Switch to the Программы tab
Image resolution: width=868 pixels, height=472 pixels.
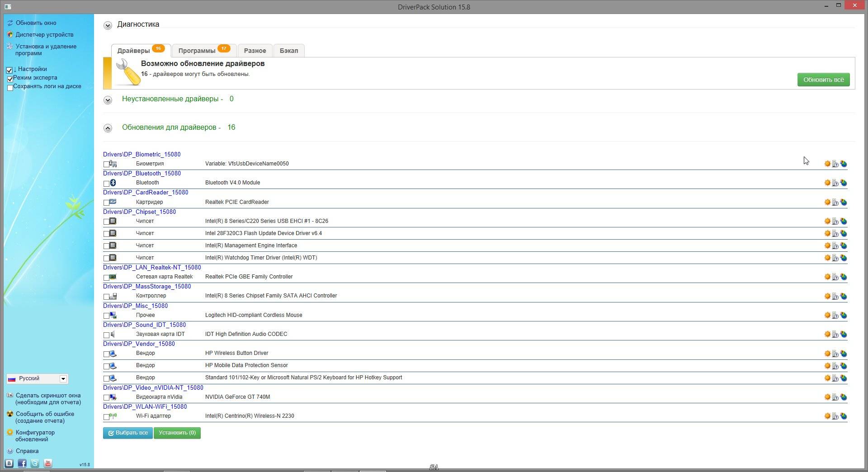(x=204, y=51)
